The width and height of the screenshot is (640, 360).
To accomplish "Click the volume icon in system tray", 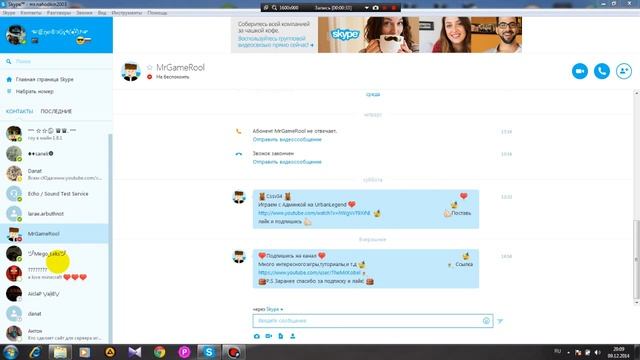I will pyautogui.click(x=597, y=352).
